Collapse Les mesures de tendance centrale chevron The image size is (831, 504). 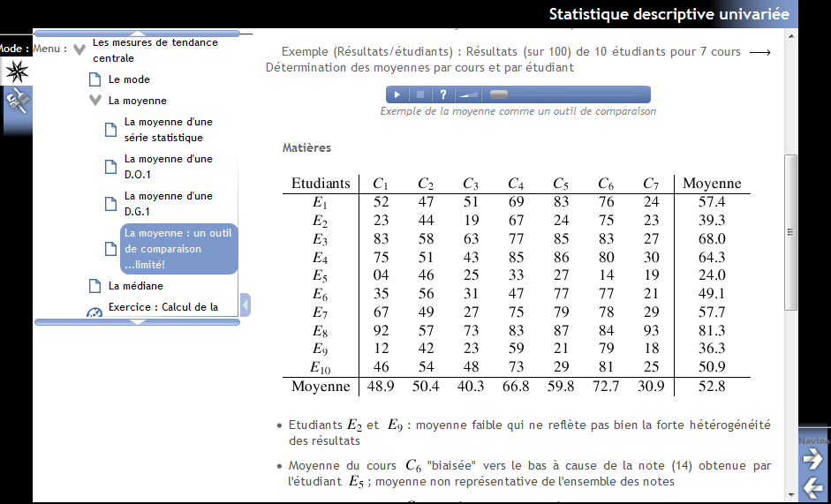coord(79,49)
